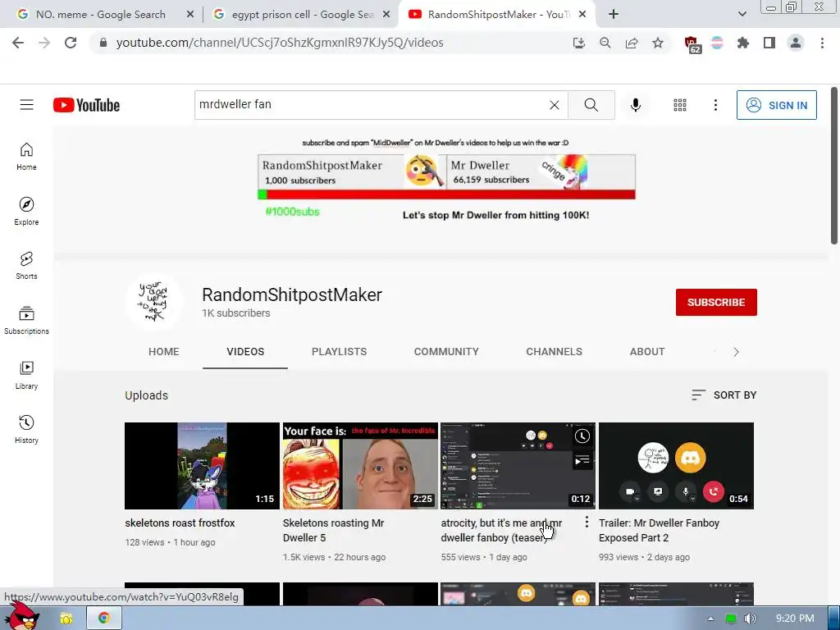The width and height of the screenshot is (840, 630).
Task: Click the taskbar volume speaker icon
Action: 750,619
